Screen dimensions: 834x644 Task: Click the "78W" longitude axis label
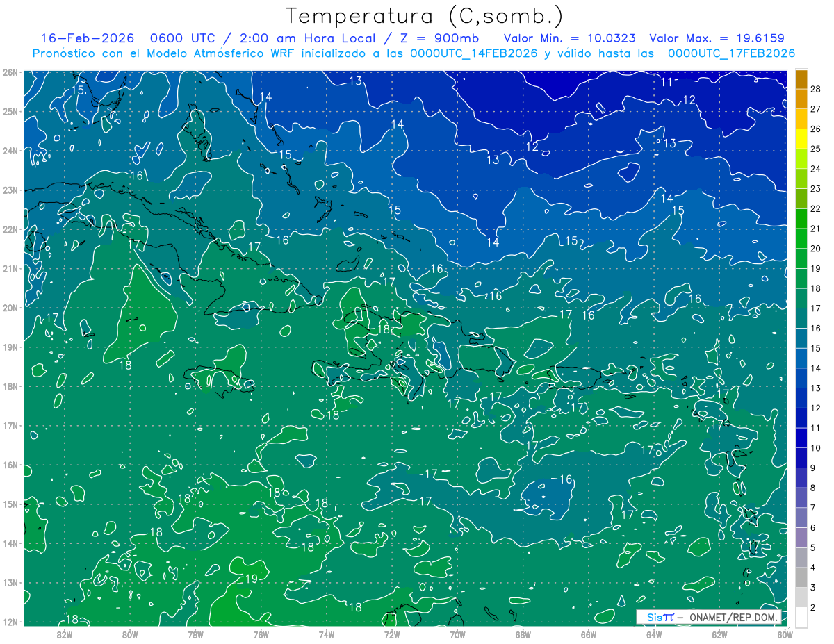195,634
